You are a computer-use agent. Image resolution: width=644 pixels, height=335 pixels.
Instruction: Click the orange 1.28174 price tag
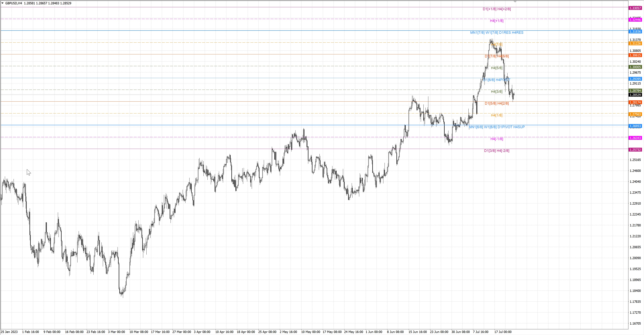[x=635, y=102]
